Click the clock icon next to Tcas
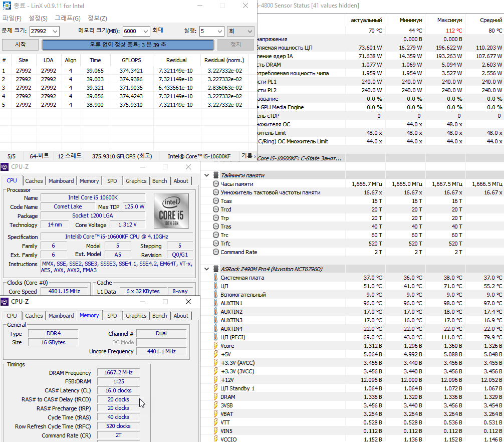This screenshot has height=442, width=504. pyautogui.click(x=216, y=201)
